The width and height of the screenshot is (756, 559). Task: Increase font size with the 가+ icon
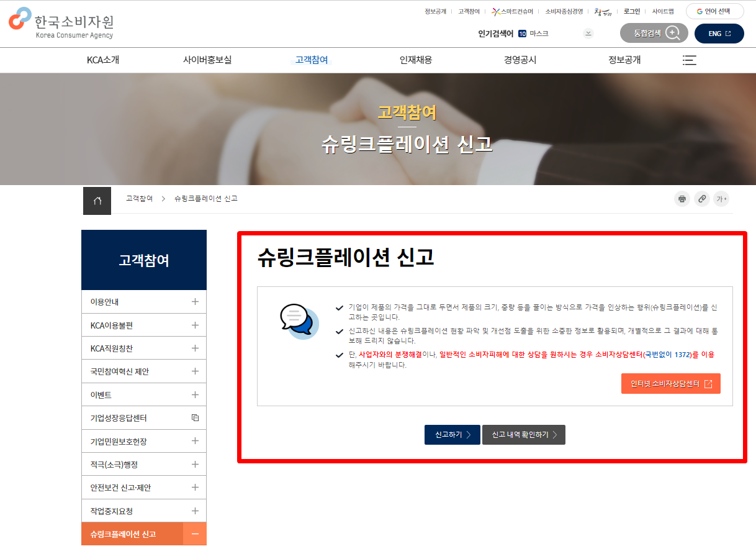[x=721, y=199]
